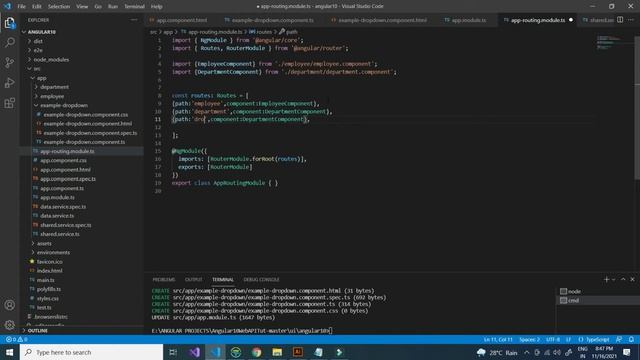
Task: Open Visual Studio from taskbar
Action: (x=195, y=352)
